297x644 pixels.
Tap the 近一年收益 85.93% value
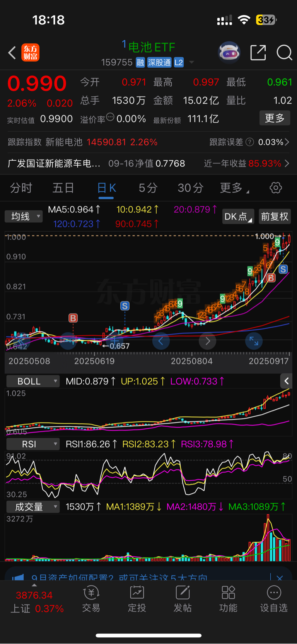(x=265, y=163)
